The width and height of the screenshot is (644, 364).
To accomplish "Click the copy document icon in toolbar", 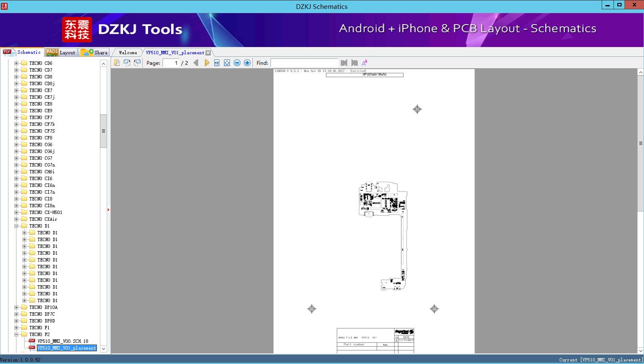I will click(116, 63).
